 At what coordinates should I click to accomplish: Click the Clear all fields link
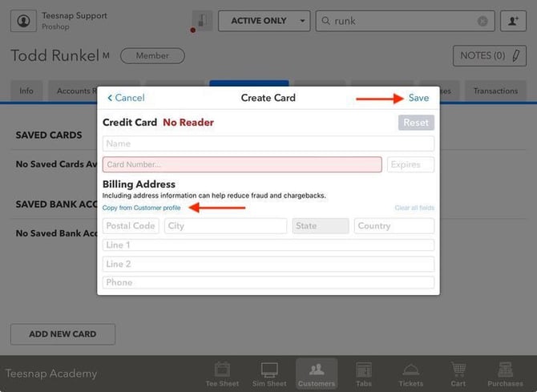coord(414,208)
